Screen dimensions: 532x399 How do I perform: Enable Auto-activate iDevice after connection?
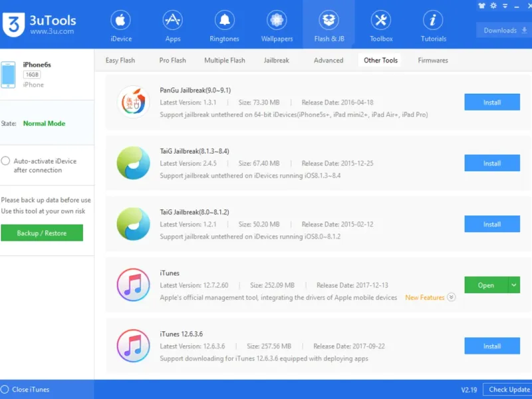pos(5,161)
